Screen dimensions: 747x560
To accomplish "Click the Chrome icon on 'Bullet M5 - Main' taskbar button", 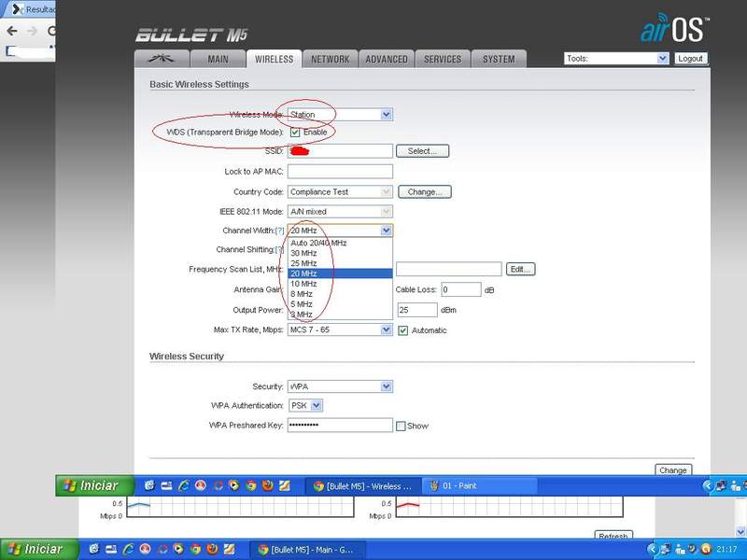I will pos(263,550).
